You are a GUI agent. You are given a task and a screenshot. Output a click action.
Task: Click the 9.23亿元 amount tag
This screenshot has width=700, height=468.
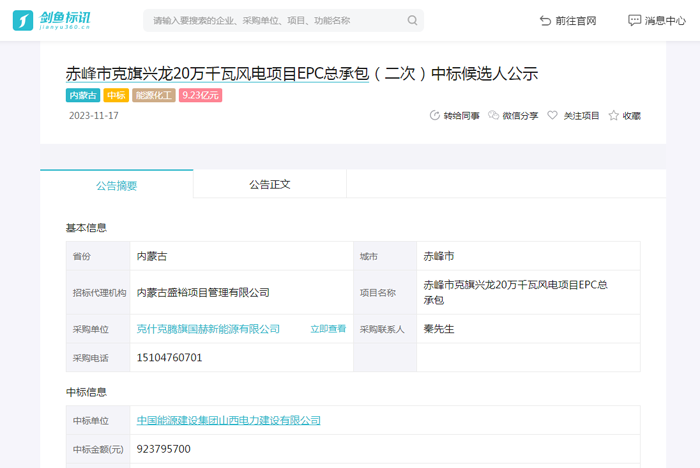[x=200, y=96]
